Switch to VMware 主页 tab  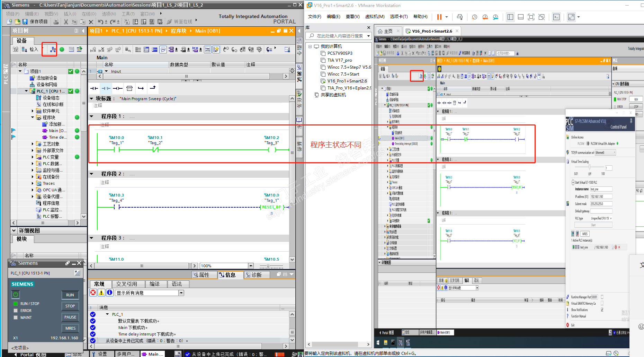pyautogui.click(x=388, y=31)
